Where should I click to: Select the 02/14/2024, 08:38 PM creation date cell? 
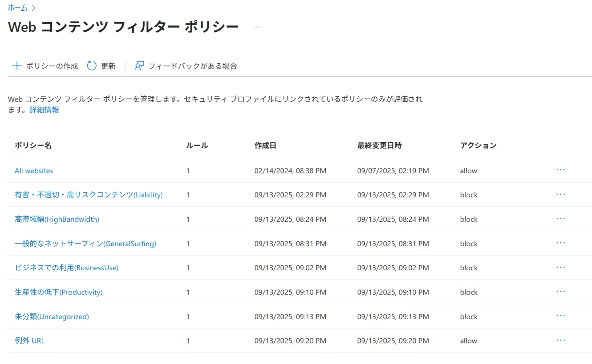tap(290, 171)
